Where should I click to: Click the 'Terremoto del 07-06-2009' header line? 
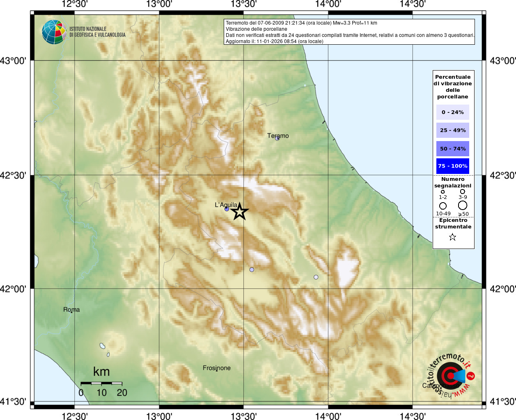click(x=301, y=23)
